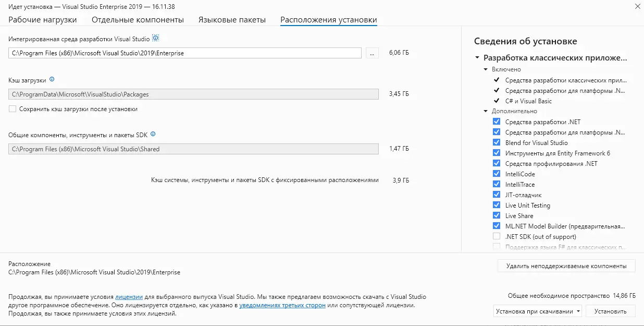Enable Сохранить кэш загрузки после установки checkbox

tap(13, 109)
